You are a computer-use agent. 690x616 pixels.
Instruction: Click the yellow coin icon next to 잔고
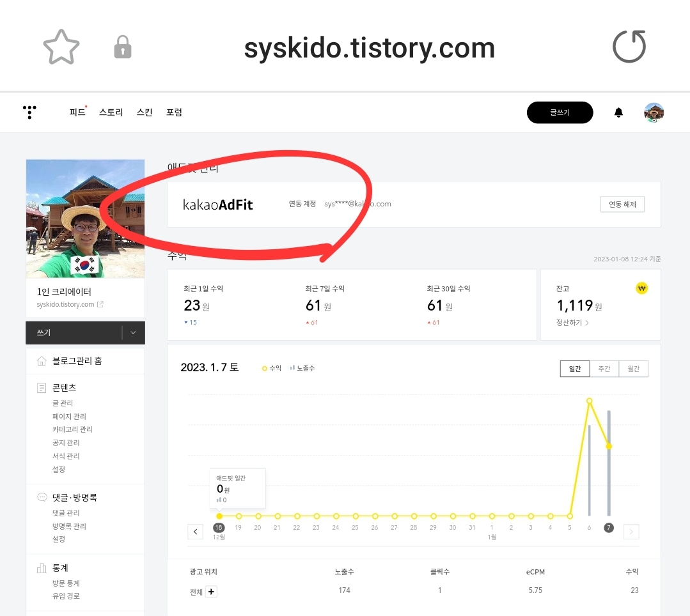point(641,288)
